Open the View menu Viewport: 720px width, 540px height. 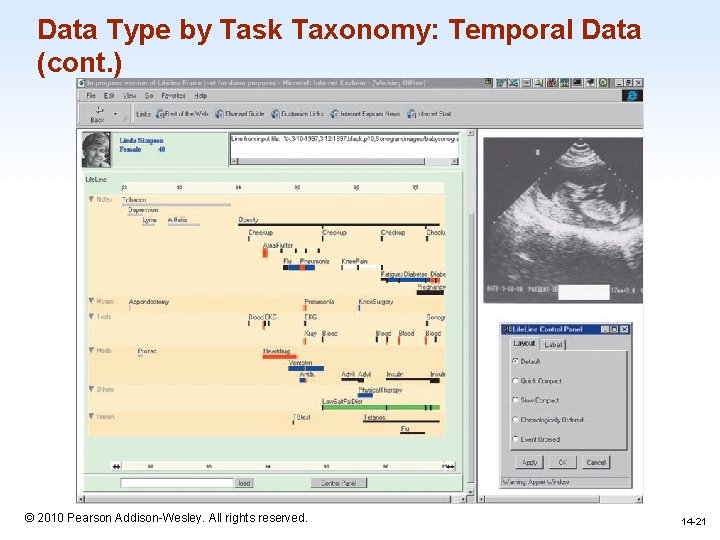(129, 96)
